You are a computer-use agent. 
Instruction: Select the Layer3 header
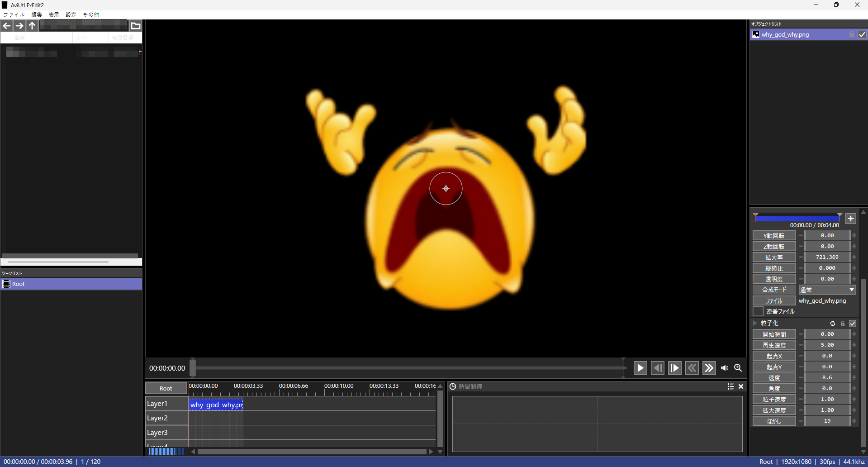tap(166, 433)
